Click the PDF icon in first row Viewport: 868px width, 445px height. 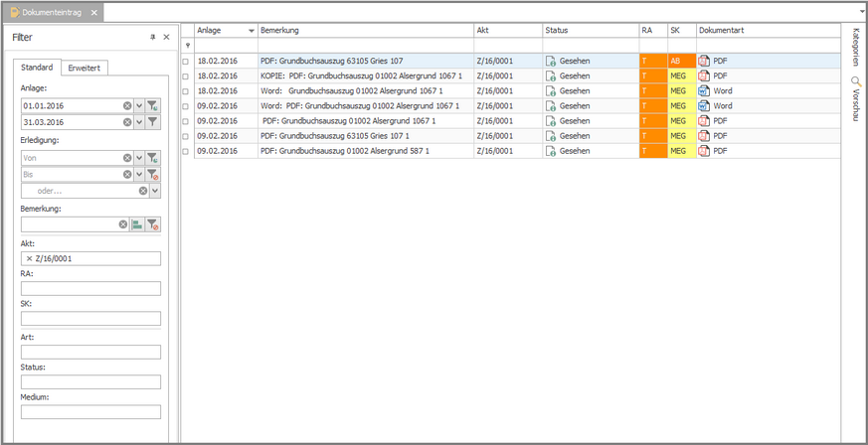(x=703, y=61)
